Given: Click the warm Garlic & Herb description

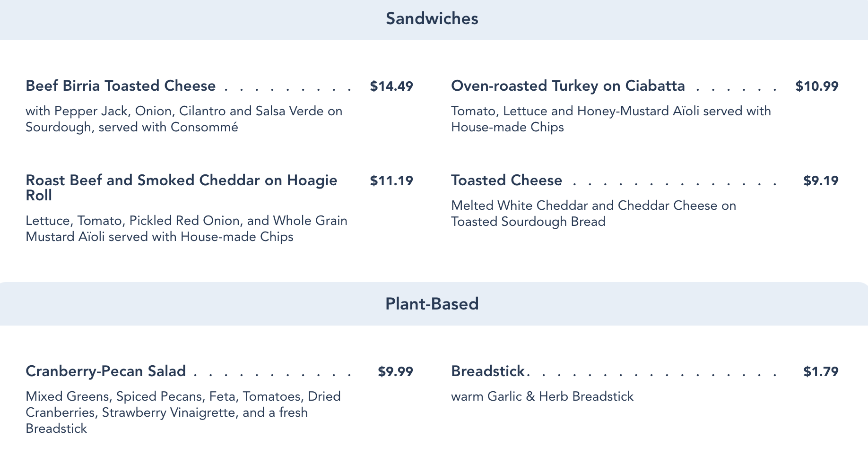Looking at the screenshot, I should (542, 396).
